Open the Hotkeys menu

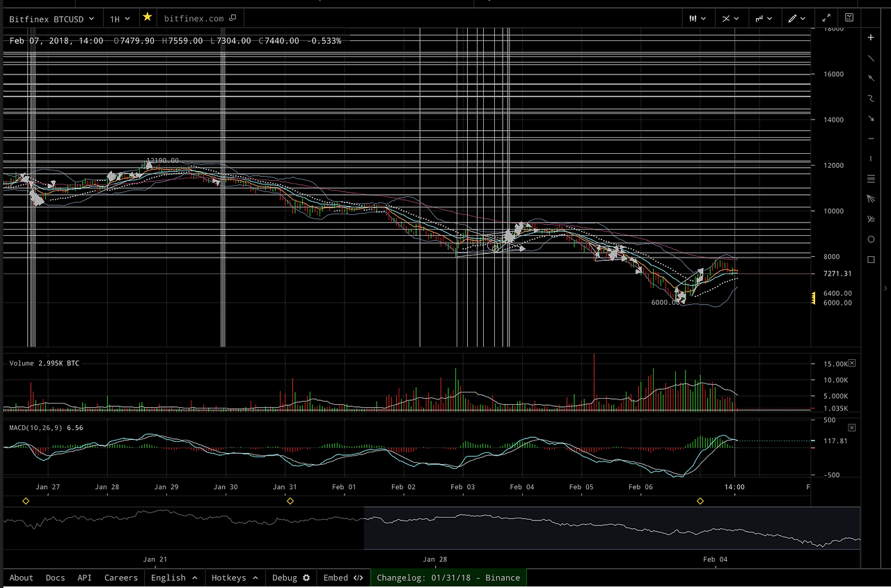(235, 578)
